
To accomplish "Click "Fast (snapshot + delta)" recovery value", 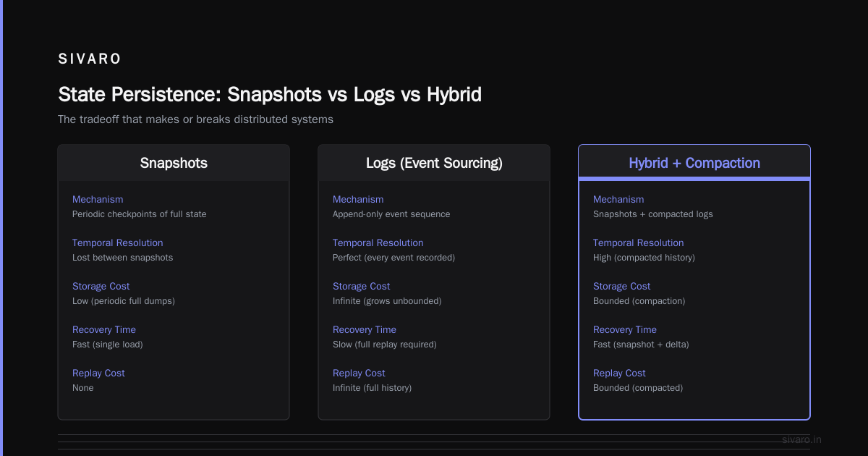I will 641,345.
